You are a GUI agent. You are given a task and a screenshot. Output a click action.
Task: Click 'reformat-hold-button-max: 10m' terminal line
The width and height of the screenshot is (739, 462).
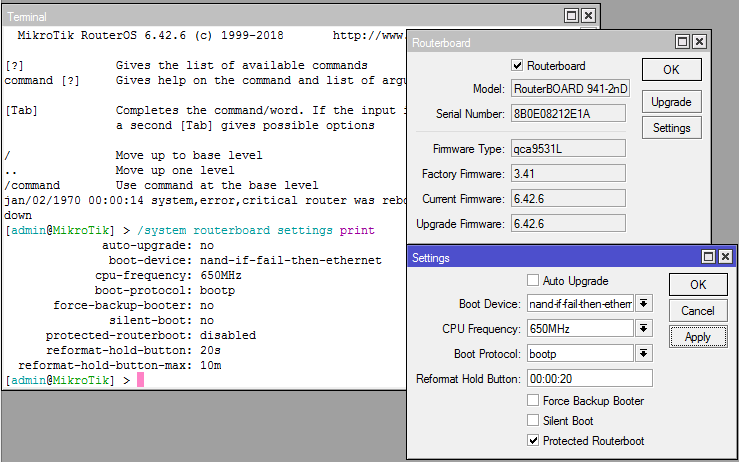120,365
